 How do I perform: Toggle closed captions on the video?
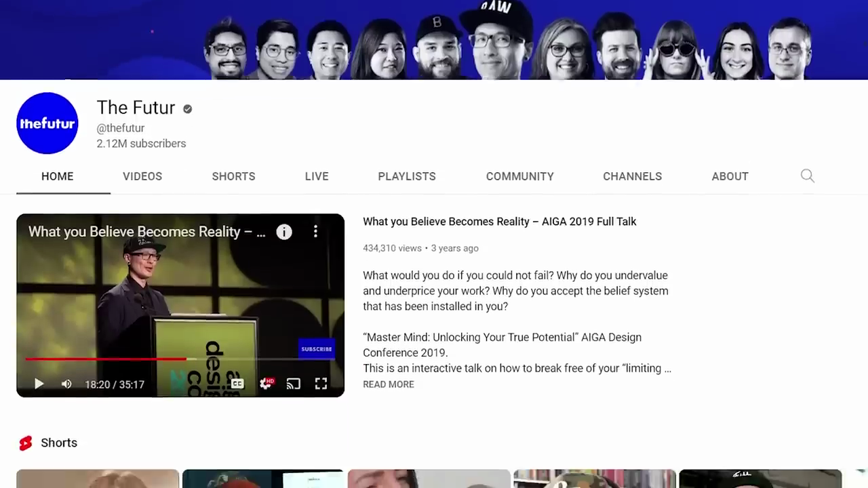237,384
